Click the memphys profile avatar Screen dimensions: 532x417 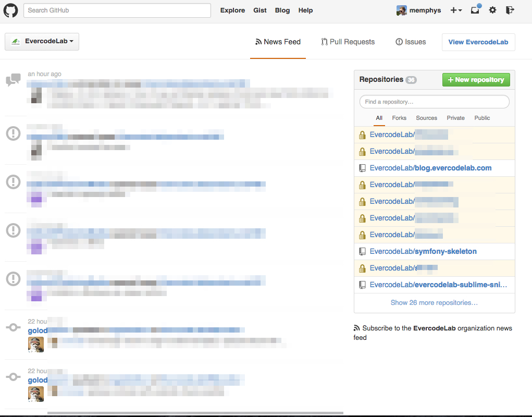pos(401,10)
